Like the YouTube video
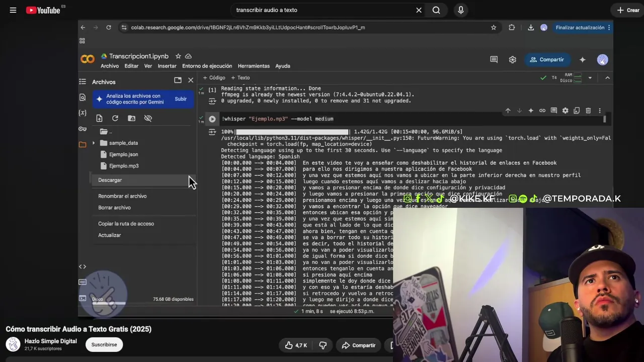 (x=296, y=345)
